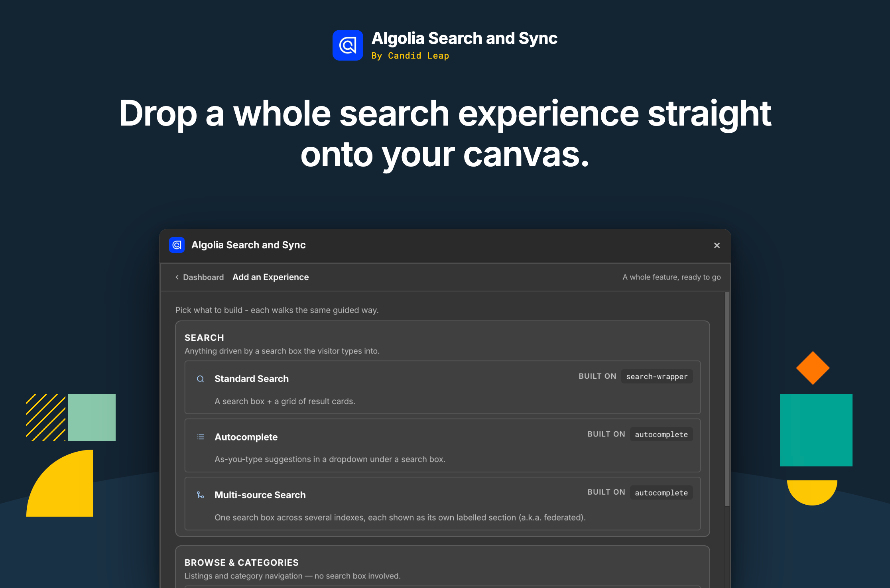This screenshot has height=588, width=890.
Task: Click 'A search box + a grid of result cards.'
Action: pyautogui.click(x=285, y=401)
